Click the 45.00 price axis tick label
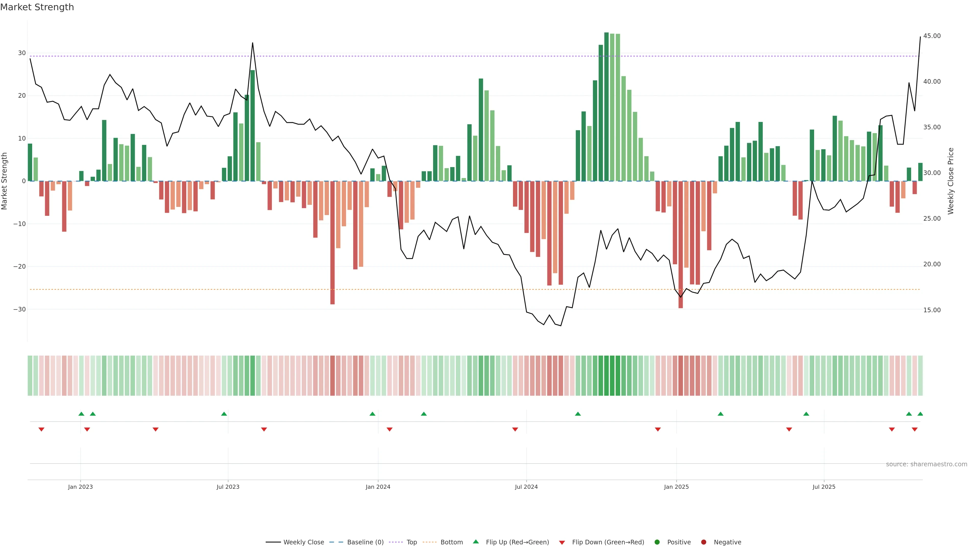Image resolution: width=980 pixels, height=551 pixels. click(x=932, y=36)
